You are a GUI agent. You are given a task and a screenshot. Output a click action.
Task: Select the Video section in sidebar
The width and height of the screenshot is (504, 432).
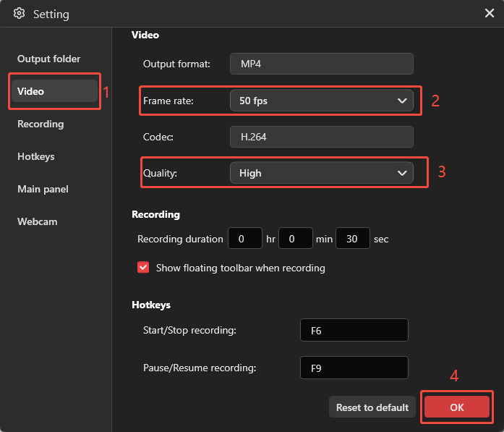pyautogui.click(x=54, y=91)
